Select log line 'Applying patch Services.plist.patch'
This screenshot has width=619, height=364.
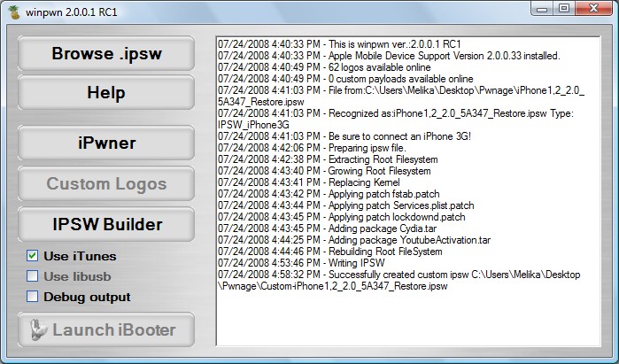pos(346,205)
